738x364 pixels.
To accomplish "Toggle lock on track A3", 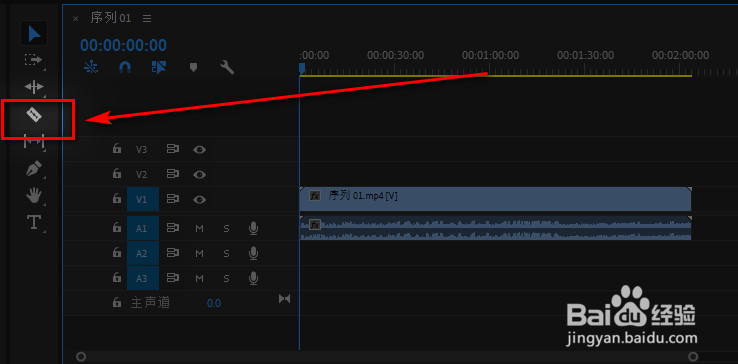I will click(117, 278).
